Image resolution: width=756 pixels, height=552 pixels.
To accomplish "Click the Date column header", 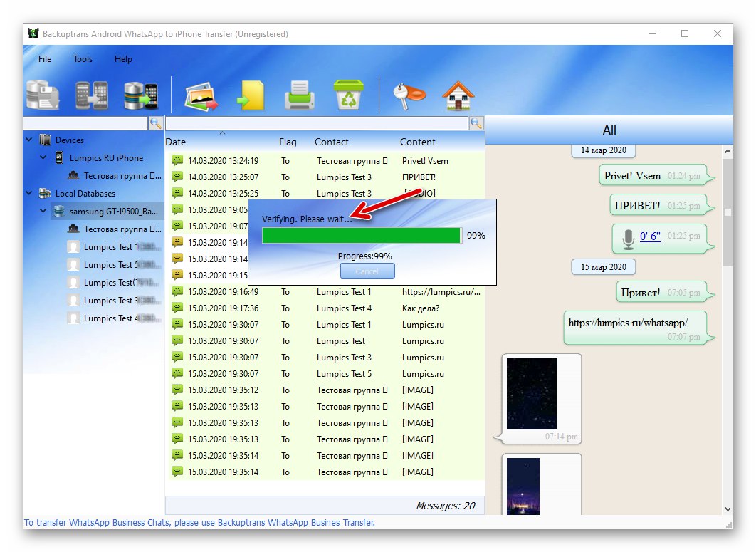I will 176,142.
